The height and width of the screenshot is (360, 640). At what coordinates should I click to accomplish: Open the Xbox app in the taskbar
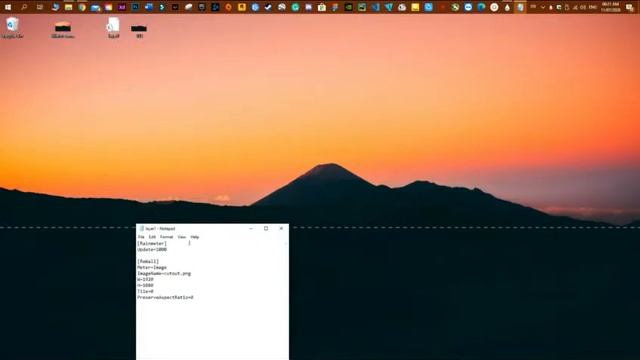(455, 7)
